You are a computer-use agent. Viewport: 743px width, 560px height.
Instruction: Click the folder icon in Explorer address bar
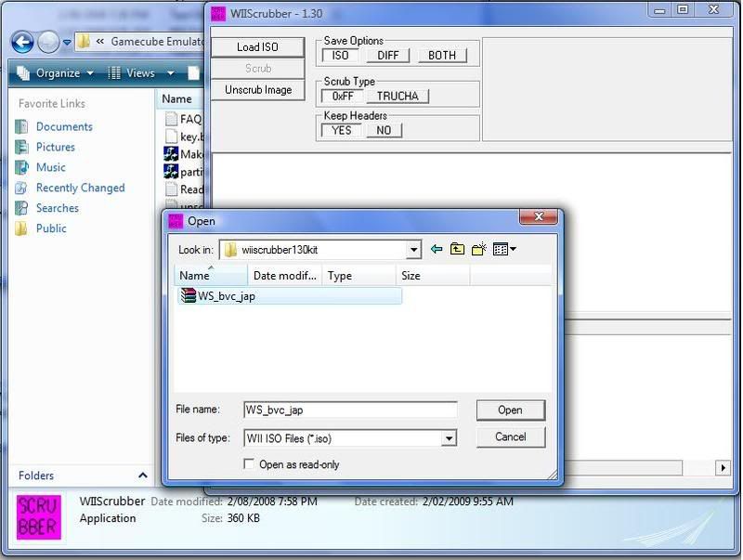click(x=84, y=42)
